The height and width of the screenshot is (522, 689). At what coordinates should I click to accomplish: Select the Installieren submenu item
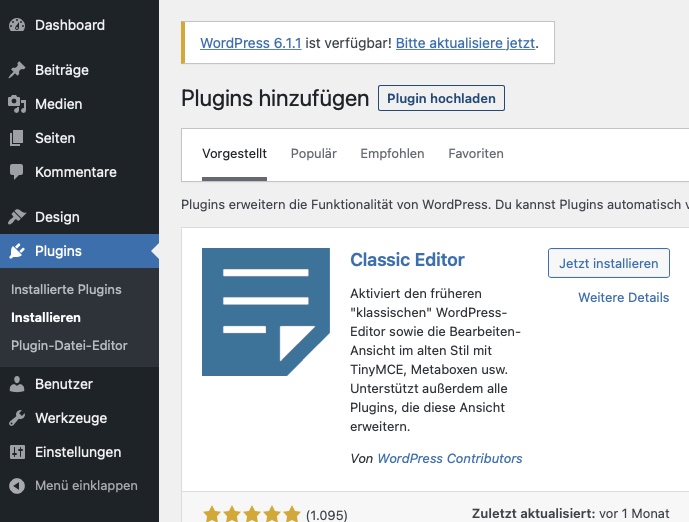[x=46, y=318]
